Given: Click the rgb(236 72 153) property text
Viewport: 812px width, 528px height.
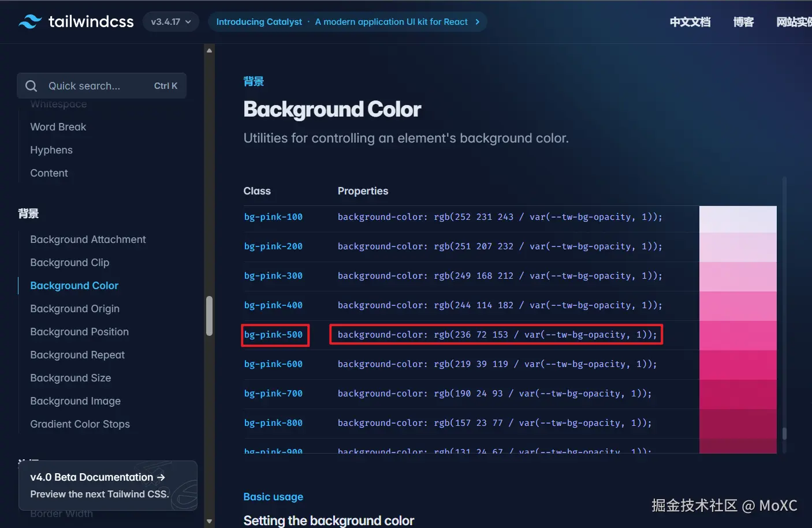Looking at the screenshot, I should coord(497,335).
